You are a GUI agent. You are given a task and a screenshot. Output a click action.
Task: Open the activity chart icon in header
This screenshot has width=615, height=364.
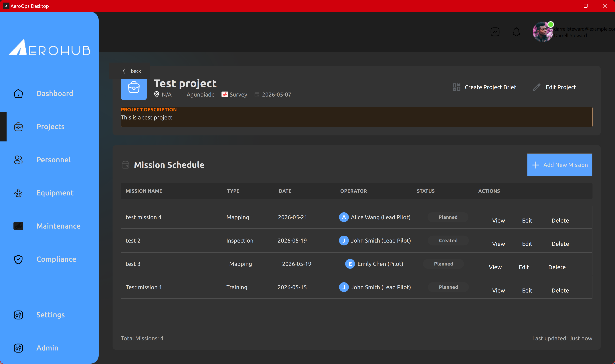495,32
